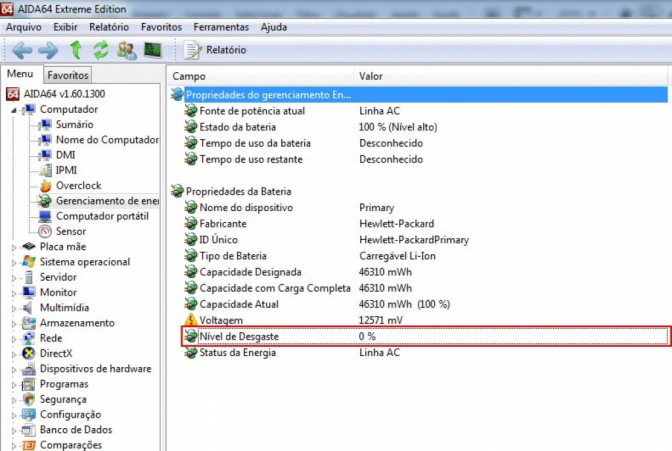The image size is (672, 451).
Task: Click the Voltagem warning triangle icon
Action: tap(191, 320)
